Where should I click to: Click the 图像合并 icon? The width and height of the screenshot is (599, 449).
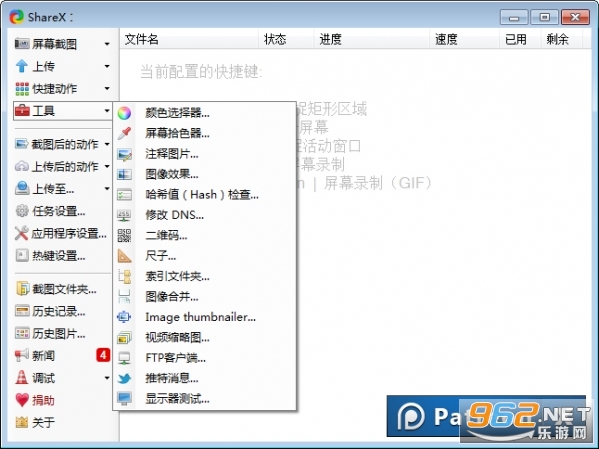pyautogui.click(x=124, y=297)
